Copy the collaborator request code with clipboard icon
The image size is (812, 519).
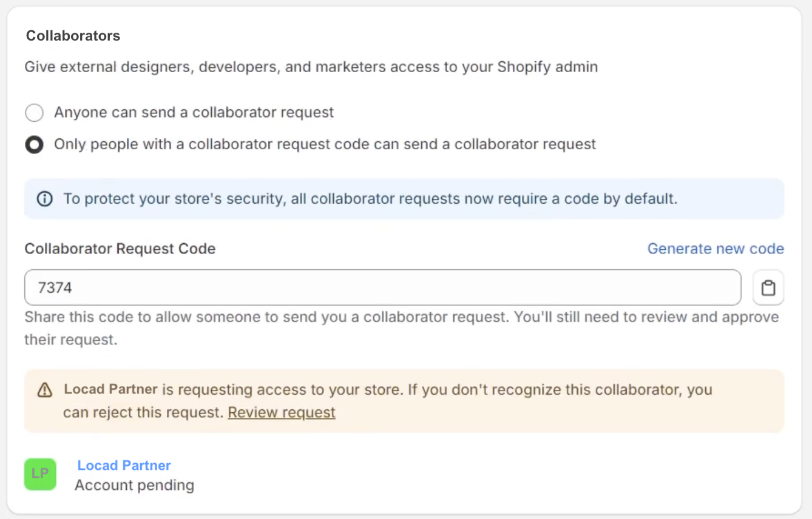(x=768, y=287)
